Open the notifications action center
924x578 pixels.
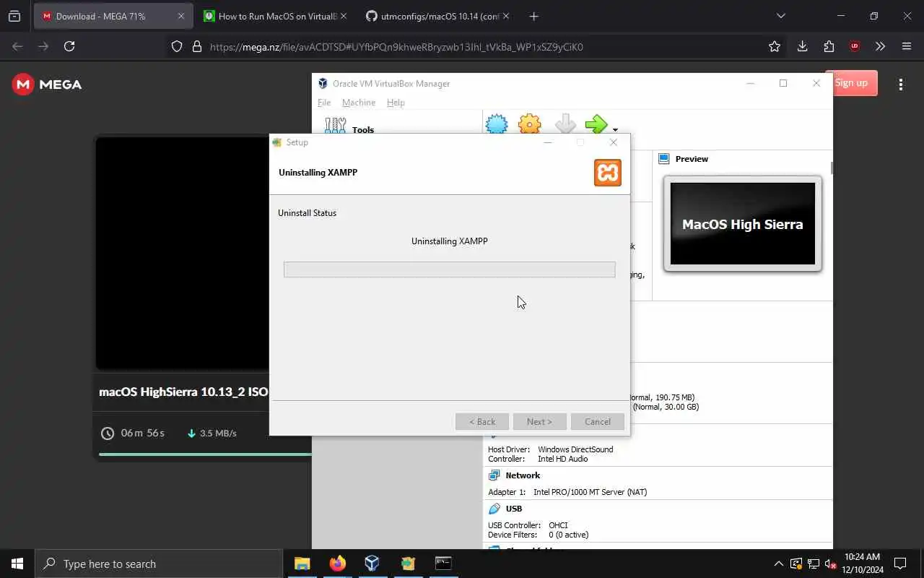pyautogui.click(x=900, y=564)
